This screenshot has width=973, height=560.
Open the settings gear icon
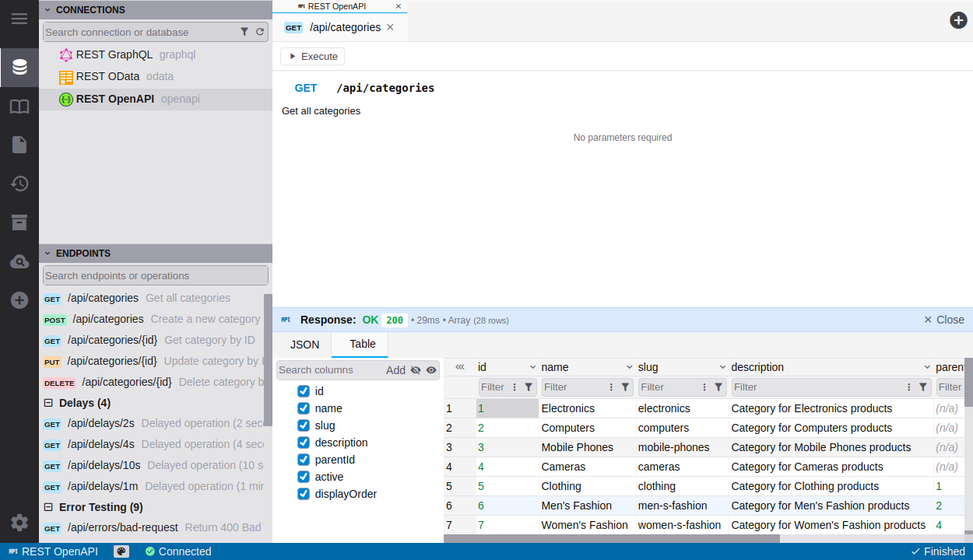(19, 523)
